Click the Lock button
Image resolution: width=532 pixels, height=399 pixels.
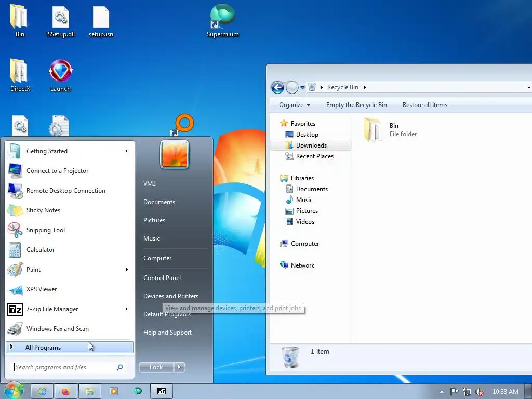[156, 367]
